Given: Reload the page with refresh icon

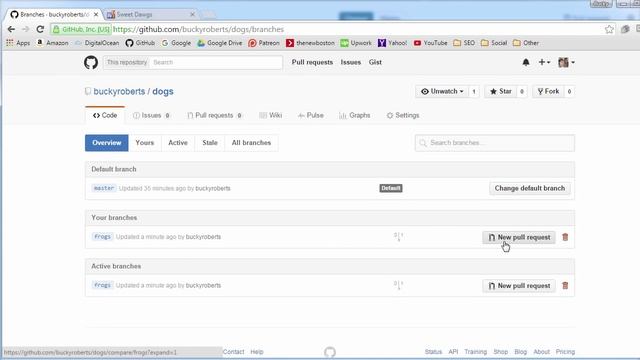Looking at the screenshot, I should click(40, 29).
